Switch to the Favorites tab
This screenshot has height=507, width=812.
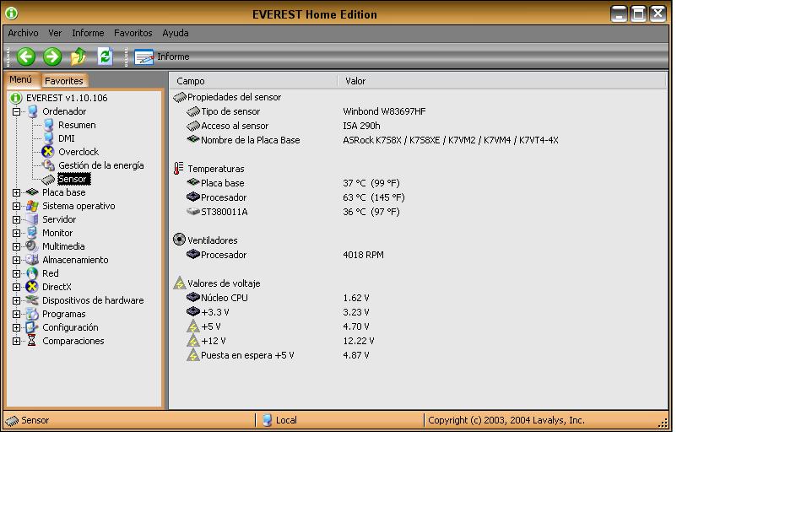point(63,81)
